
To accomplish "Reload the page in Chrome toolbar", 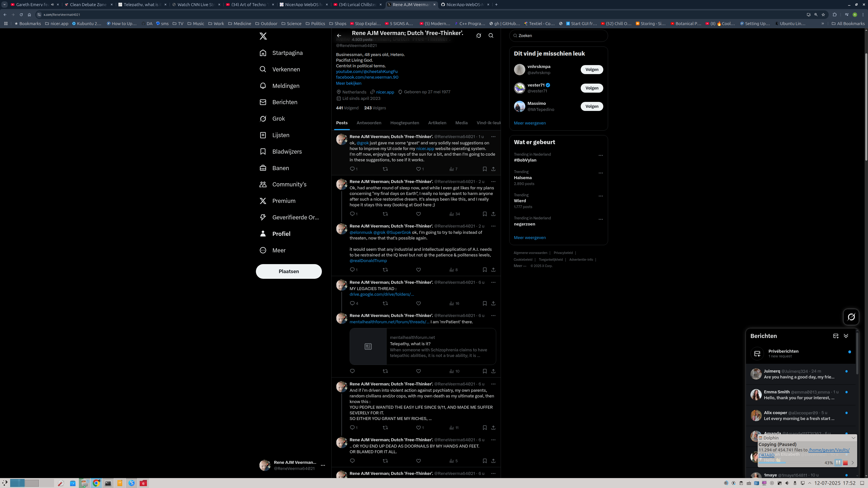I will [21, 14].
